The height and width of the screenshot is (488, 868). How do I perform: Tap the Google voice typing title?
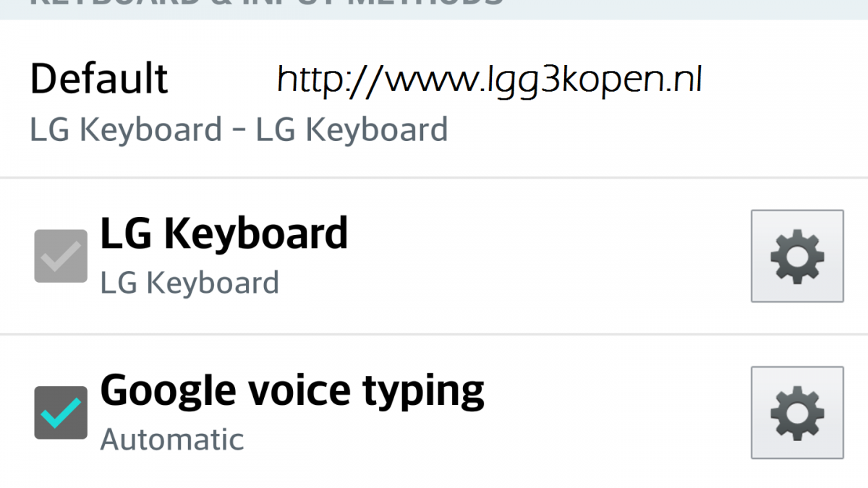coord(292,390)
